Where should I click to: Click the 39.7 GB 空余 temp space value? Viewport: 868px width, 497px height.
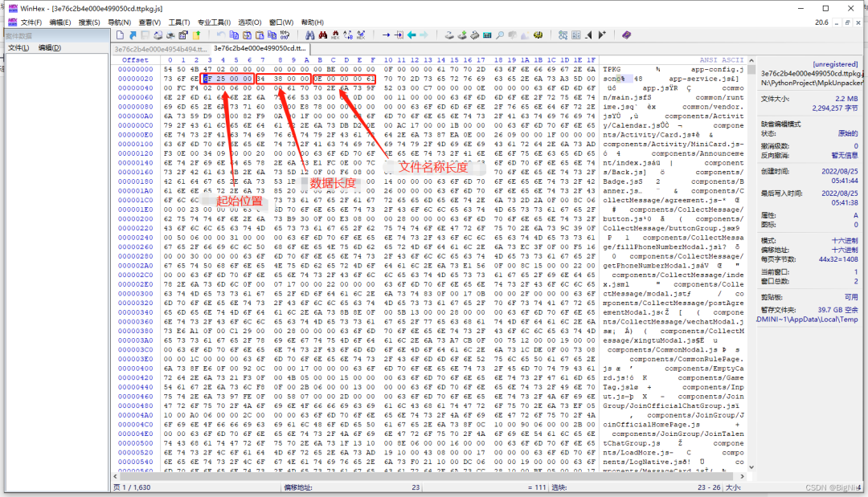(838, 310)
